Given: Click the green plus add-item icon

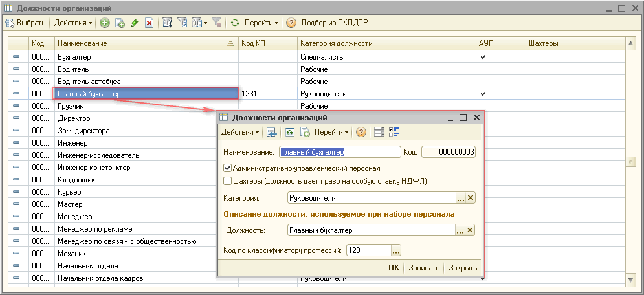Looking at the screenshot, I should click(105, 23).
